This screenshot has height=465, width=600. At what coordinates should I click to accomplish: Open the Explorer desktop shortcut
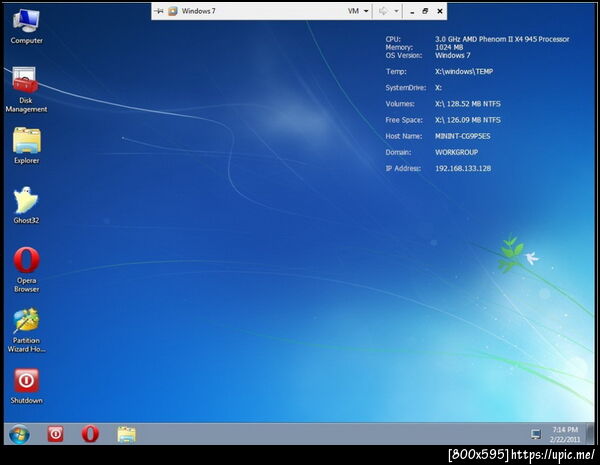click(x=26, y=146)
